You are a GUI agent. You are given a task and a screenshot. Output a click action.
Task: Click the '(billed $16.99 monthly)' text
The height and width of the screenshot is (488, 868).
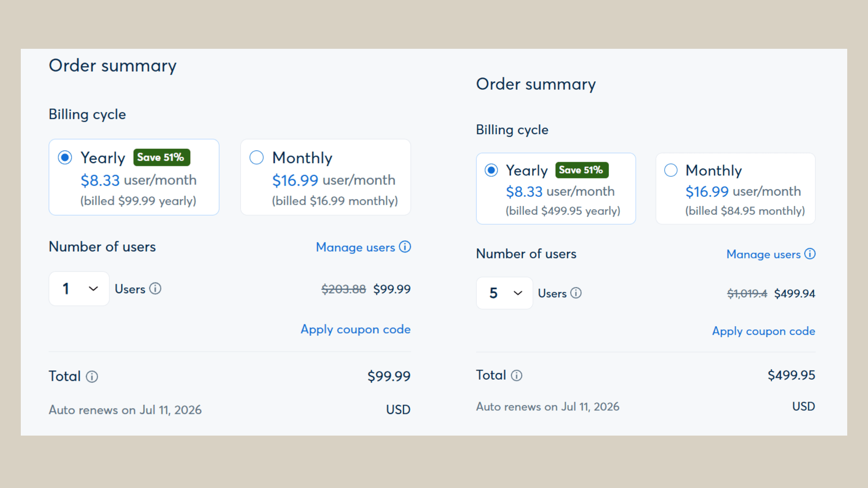tap(335, 201)
